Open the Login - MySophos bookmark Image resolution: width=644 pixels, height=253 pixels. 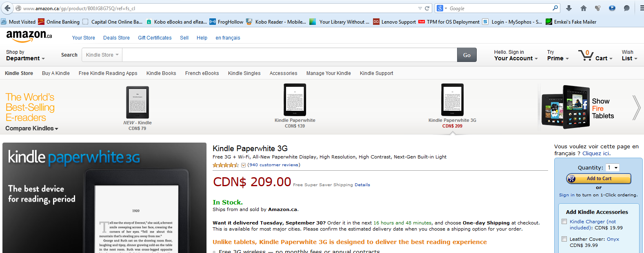512,22
